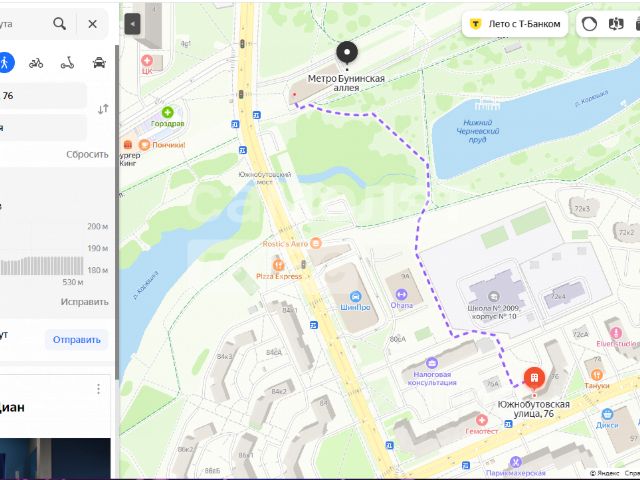Select walking route mode
640x480 pixels.
(4, 63)
